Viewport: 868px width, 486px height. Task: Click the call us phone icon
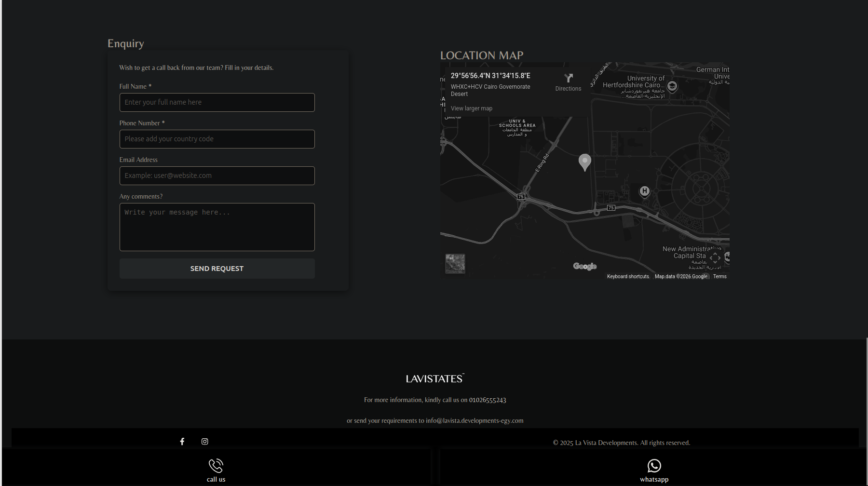[216, 466]
